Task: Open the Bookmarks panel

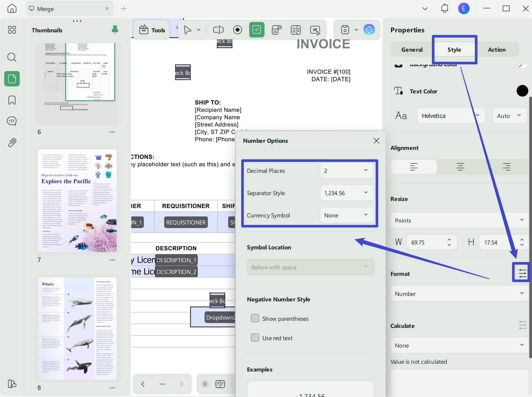Action: pos(12,100)
